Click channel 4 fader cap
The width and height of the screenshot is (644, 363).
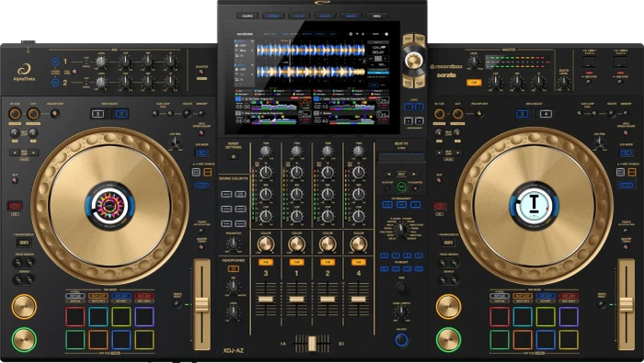point(358,299)
